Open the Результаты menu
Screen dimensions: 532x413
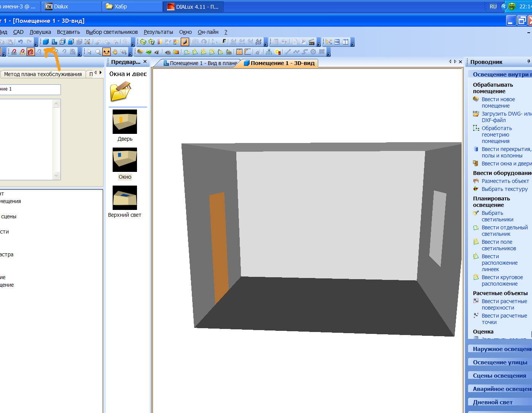[158, 32]
